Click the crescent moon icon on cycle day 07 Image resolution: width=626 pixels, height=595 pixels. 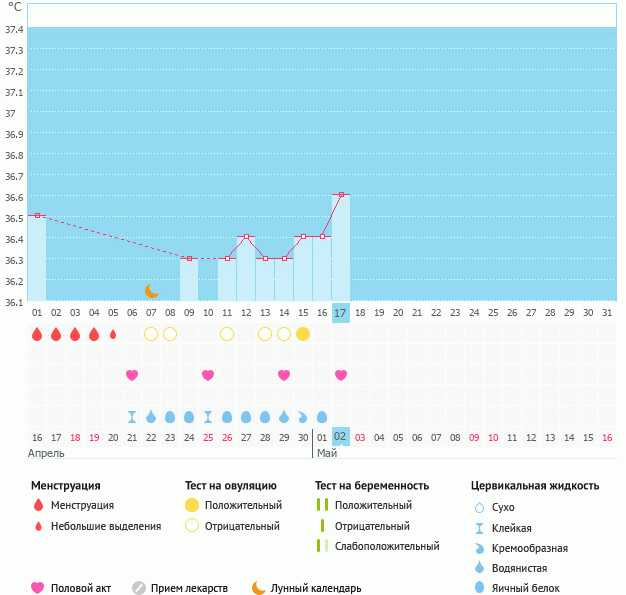(x=151, y=291)
